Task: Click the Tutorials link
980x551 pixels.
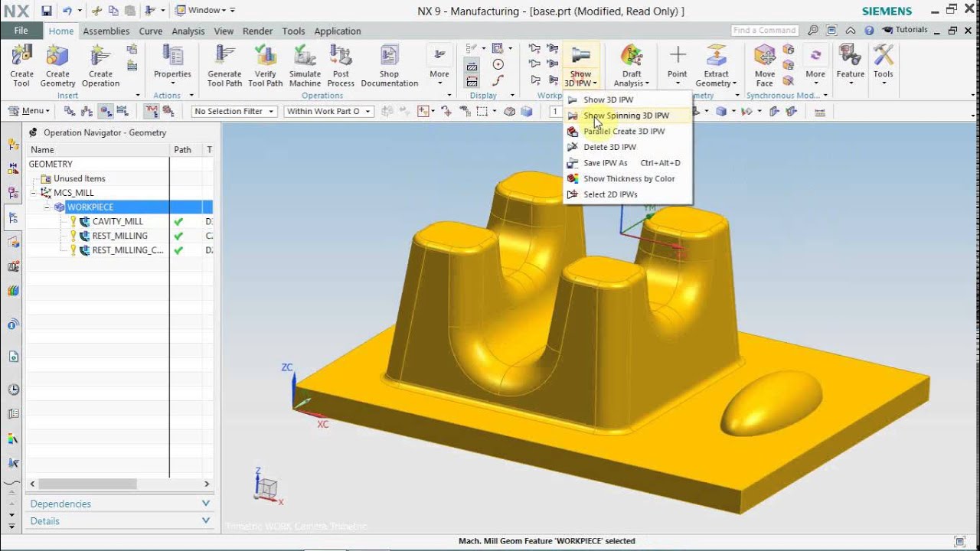Action: pos(905,30)
